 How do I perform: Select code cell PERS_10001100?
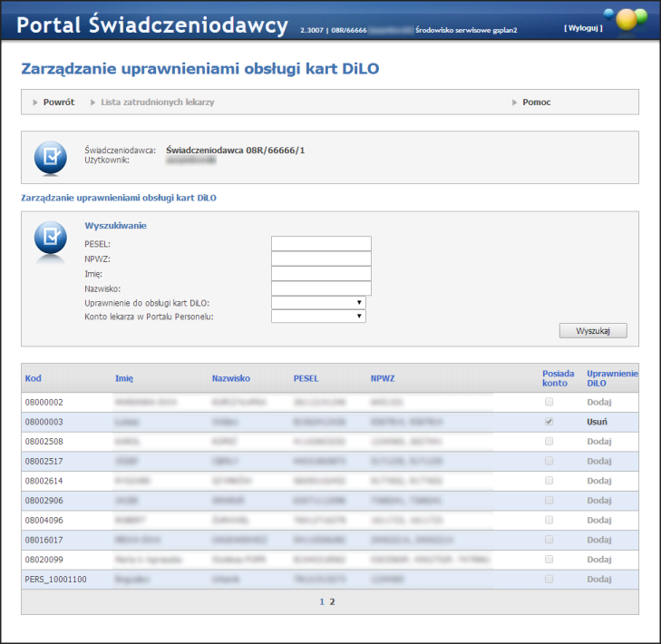coord(55,579)
